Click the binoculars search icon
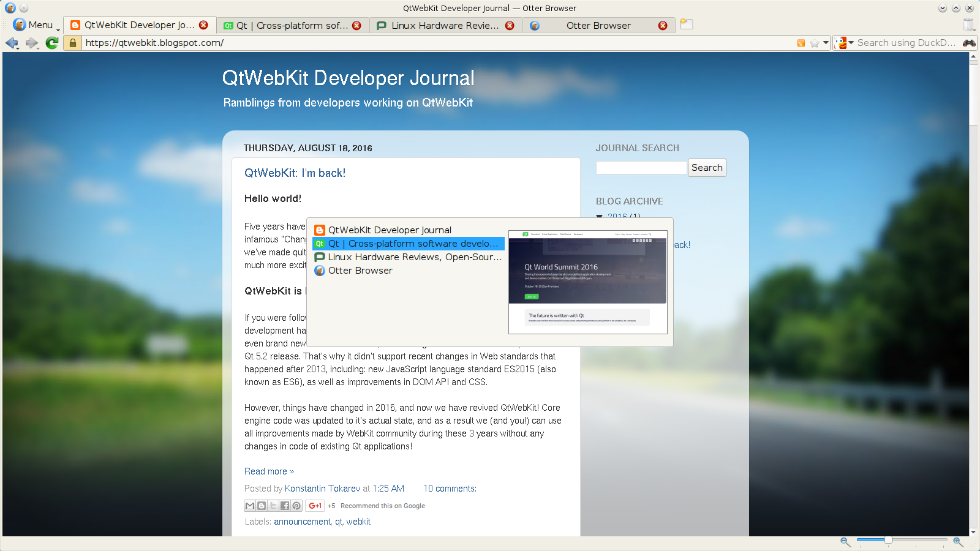The width and height of the screenshot is (980, 551). pos(969,43)
